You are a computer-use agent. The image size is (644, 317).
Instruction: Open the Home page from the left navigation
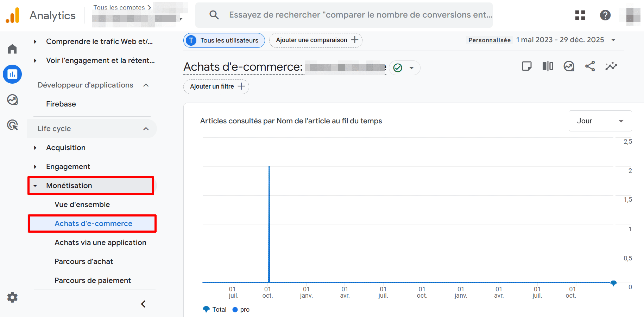pyautogui.click(x=12, y=49)
